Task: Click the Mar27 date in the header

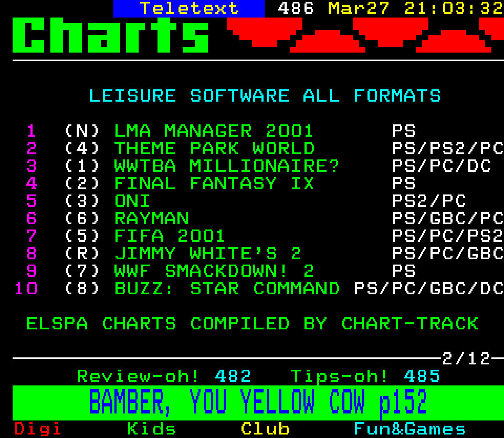Action: 358,8
